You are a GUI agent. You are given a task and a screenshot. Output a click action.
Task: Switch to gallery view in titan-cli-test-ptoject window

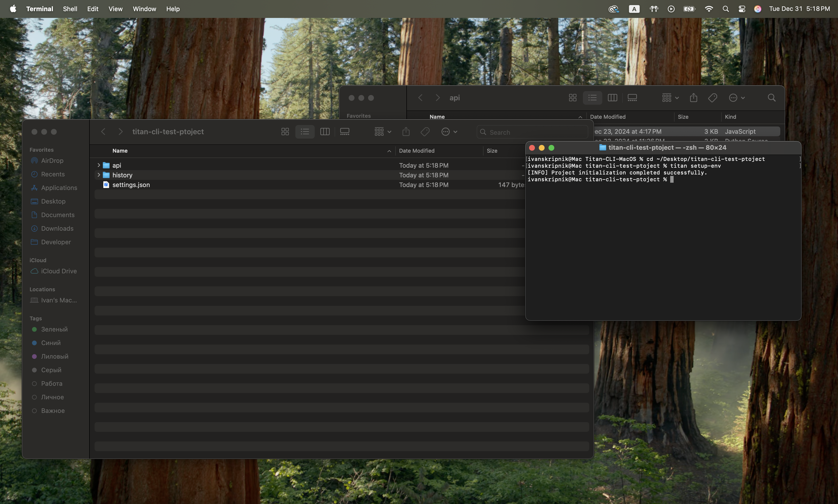point(345,132)
